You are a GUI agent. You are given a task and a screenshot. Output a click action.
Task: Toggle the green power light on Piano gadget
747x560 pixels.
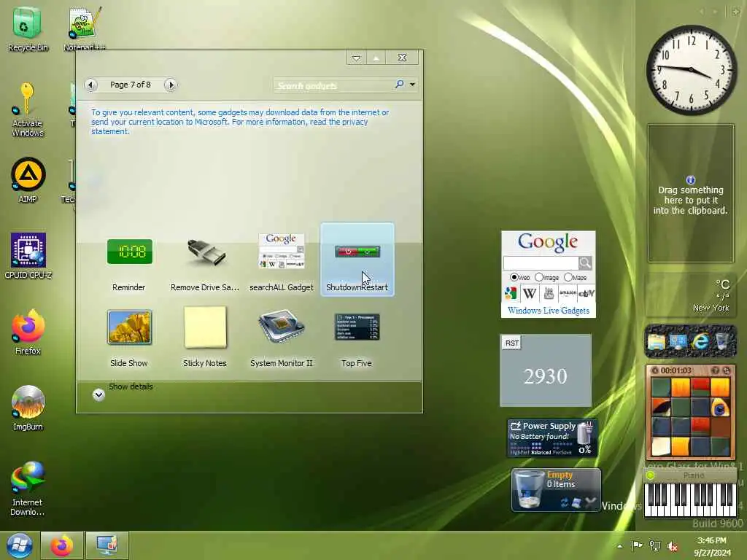(x=650, y=475)
